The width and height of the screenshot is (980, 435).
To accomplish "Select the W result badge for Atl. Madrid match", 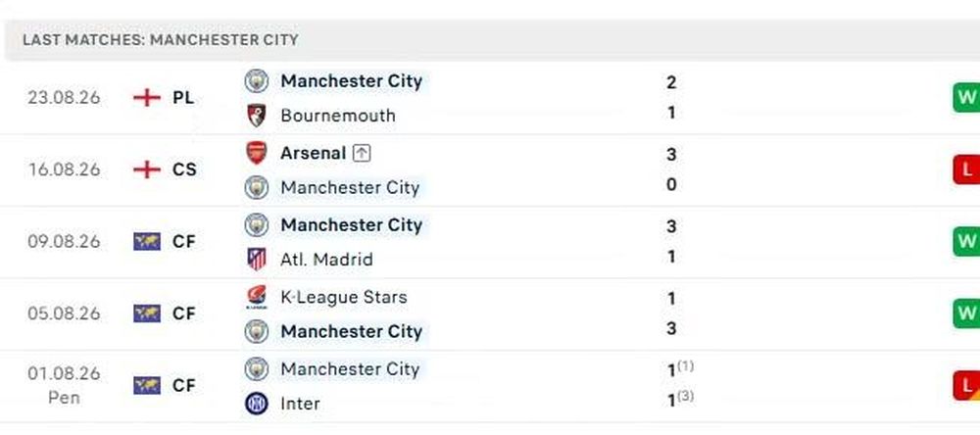I will click(966, 242).
